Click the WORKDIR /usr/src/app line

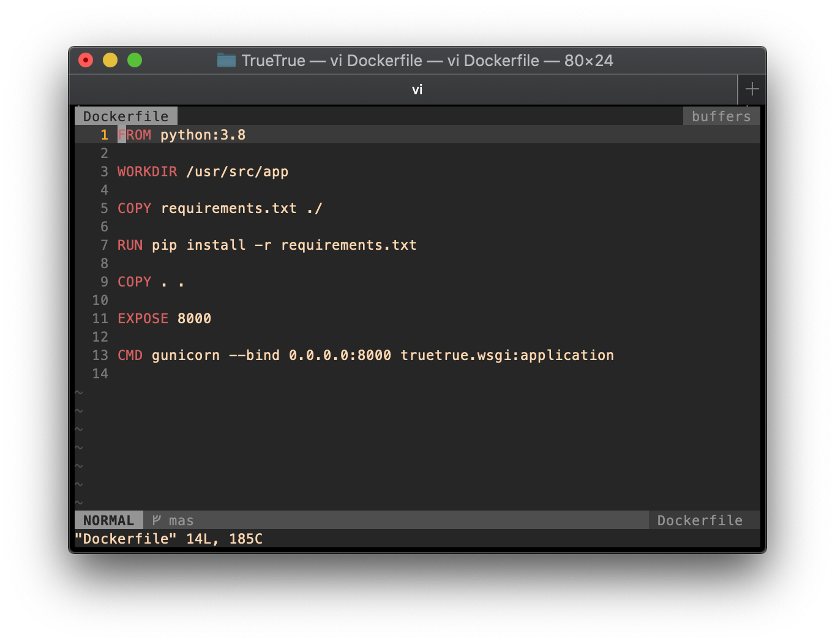(202, 171)
